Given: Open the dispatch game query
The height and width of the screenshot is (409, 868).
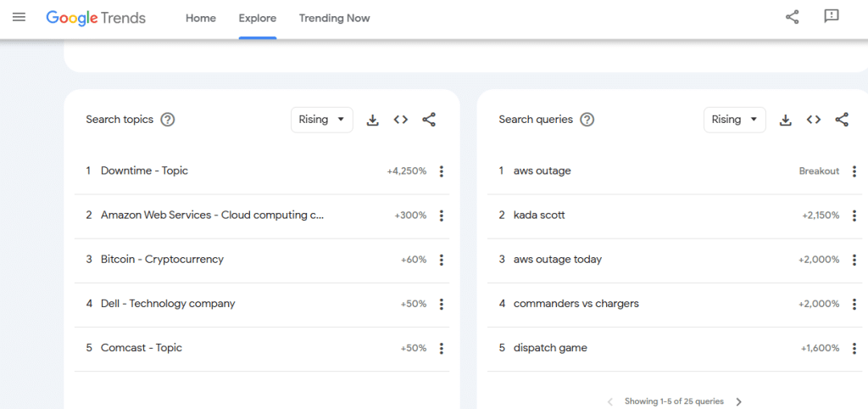Looking at the screenshot, I should point(550,348).
